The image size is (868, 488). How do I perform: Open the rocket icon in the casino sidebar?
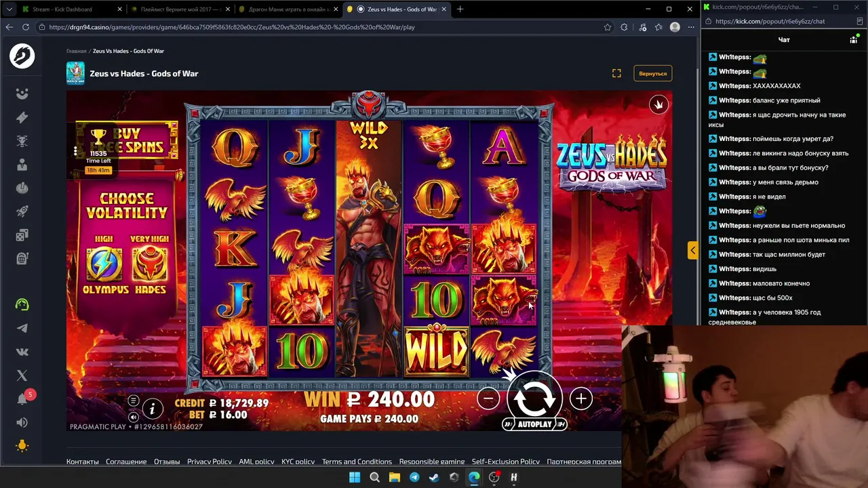click(22, 211)
